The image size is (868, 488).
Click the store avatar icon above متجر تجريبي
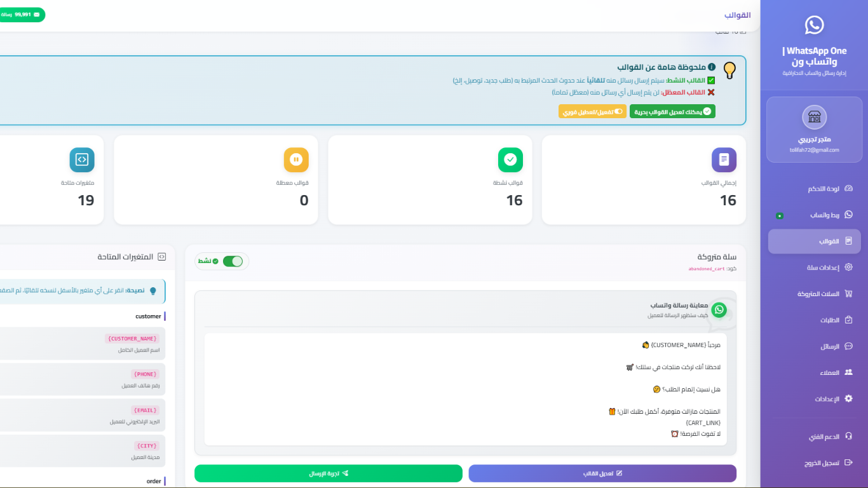pyautogui.click(x=814, y=117)
